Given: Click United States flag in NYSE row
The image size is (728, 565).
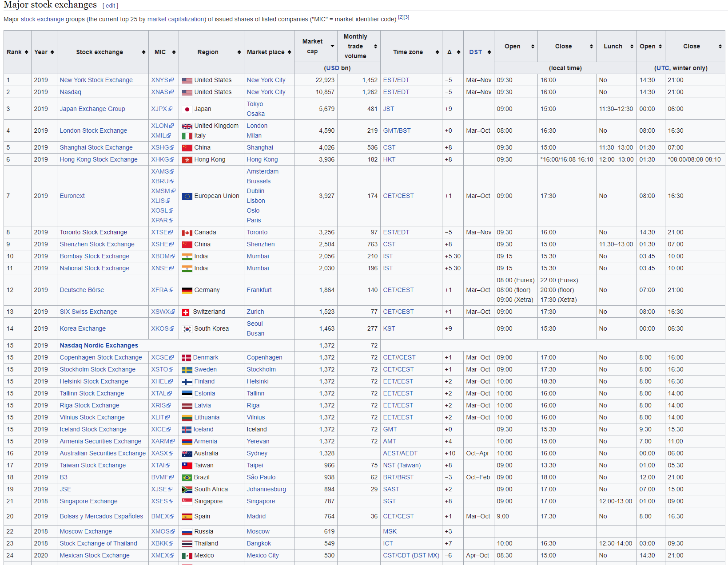Looking at the screenshot, I should point(187,80).
